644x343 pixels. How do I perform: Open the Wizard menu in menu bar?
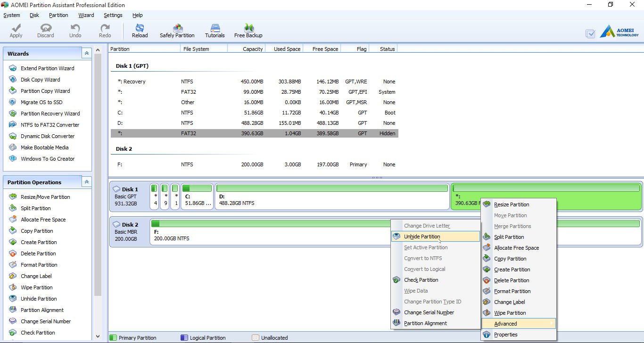tap(86, 15)
